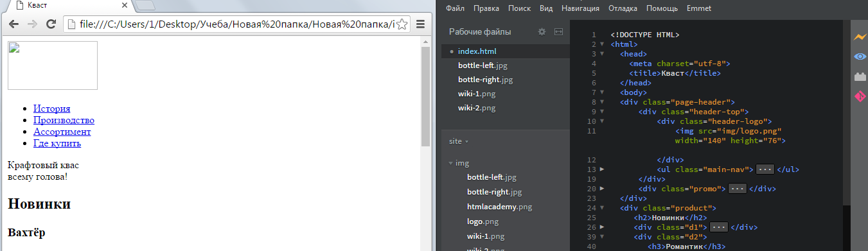Image resolution: width=868 pixels, height=251 pixels.
Task: Open the Навигация menu in Brackets
Action: [580, 8]
